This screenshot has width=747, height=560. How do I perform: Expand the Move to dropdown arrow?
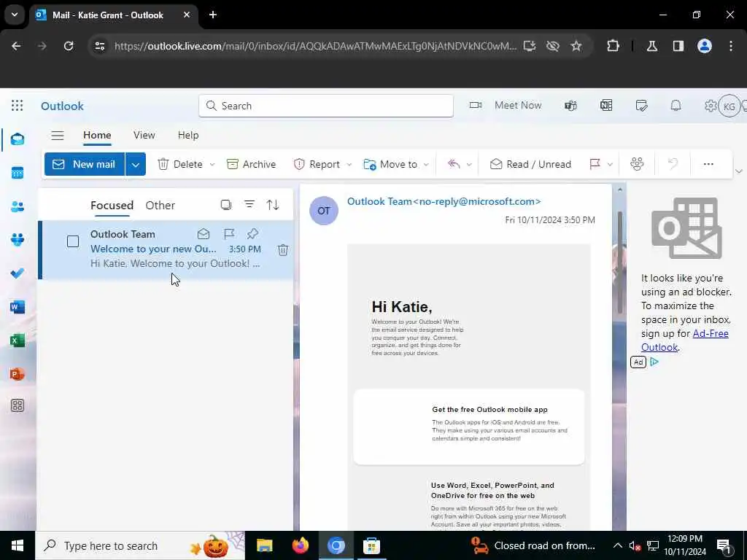[426, 164]
